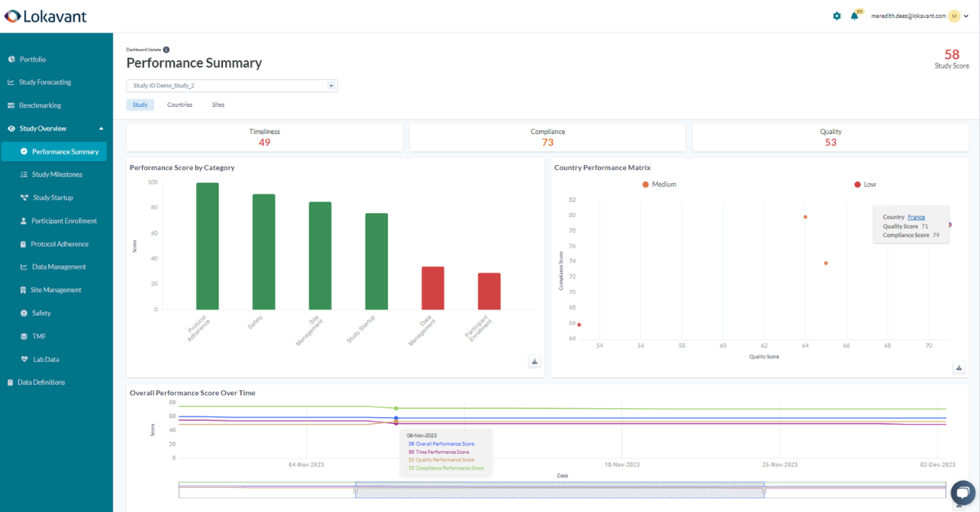Download the Country Performance Matrix chart
The height and width of the screenshot is (512, 980).
pos(959,368)
